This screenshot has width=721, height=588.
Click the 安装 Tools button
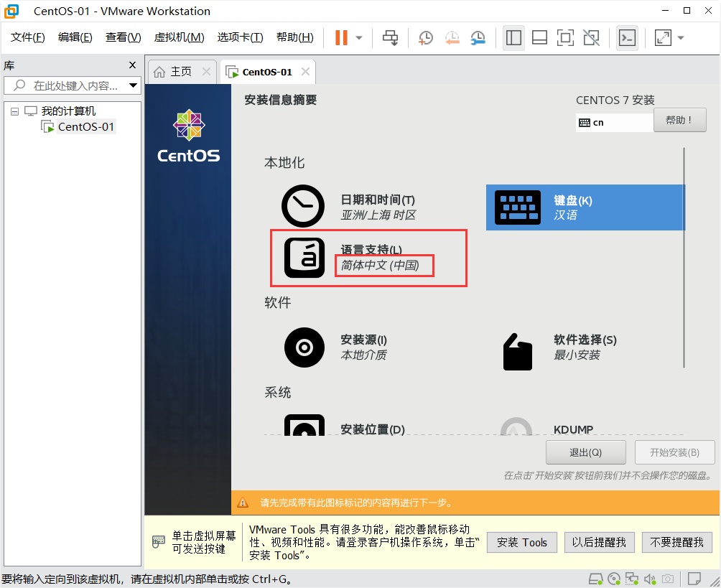click(x=522, y=543)
